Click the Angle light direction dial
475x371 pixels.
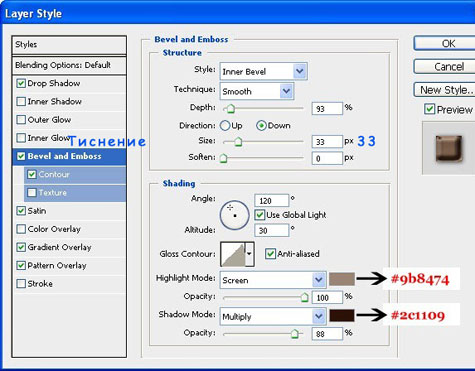tap(235, 215)
